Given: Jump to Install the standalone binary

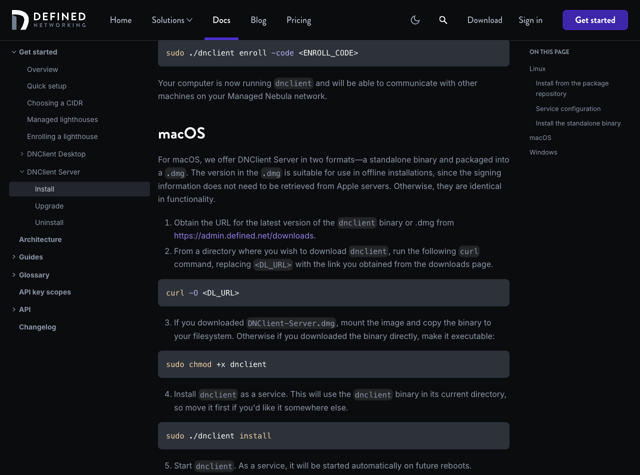Looking at the screenshot, I should point(578,123).
